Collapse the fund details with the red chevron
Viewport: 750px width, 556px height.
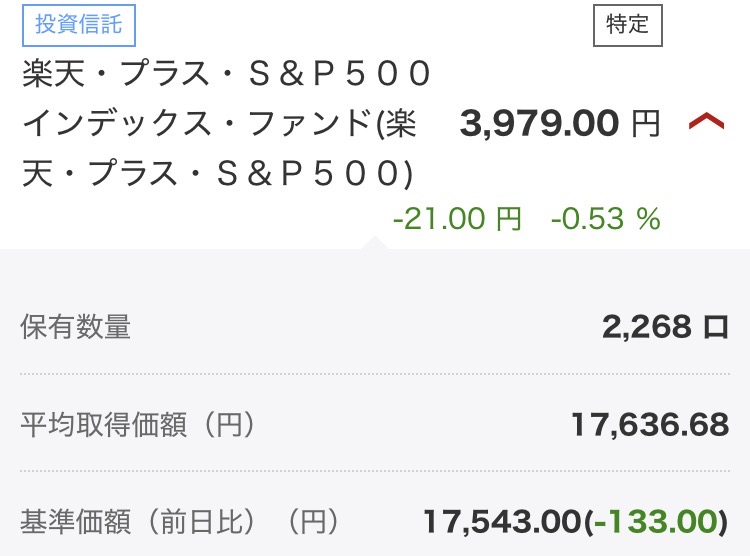pos(706,123)
